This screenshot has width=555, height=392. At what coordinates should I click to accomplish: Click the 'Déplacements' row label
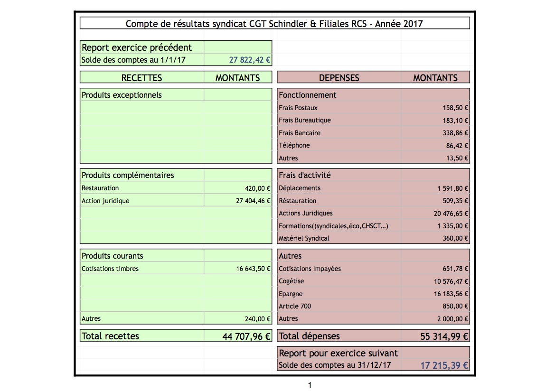coord(300,188)
